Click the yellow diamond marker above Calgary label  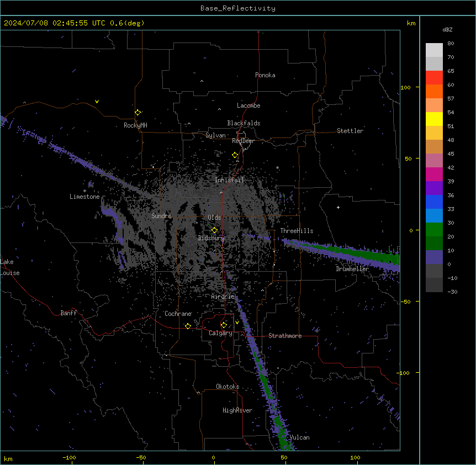pyautogui.click(x=224, y=325)
